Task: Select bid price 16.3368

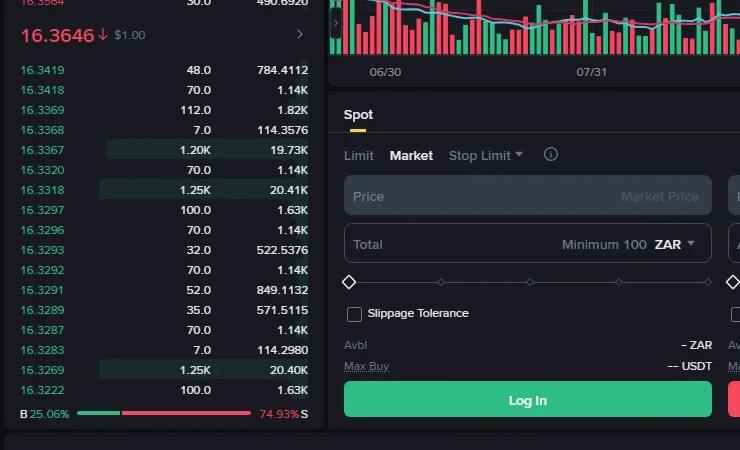Action: pos(42,130)
